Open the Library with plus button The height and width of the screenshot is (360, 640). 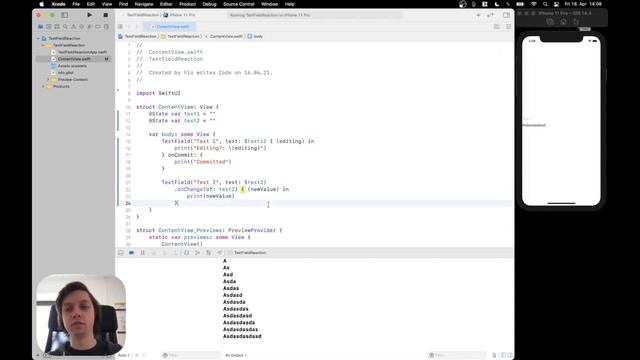click(x=478, y=15)
